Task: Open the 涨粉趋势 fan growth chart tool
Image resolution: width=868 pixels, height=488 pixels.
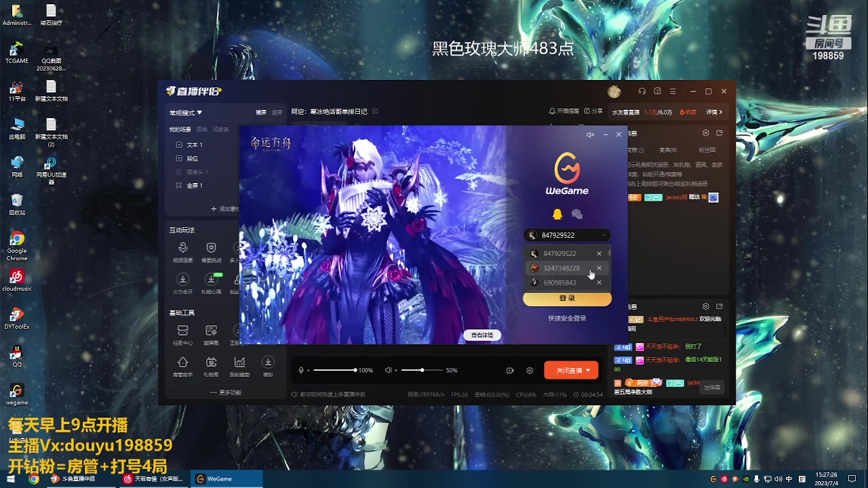Action: 239,363
